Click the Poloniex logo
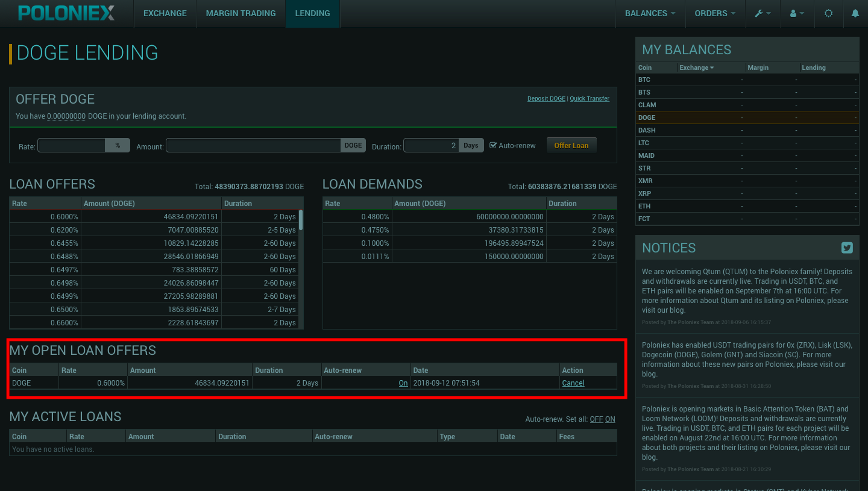 (66, 13)
